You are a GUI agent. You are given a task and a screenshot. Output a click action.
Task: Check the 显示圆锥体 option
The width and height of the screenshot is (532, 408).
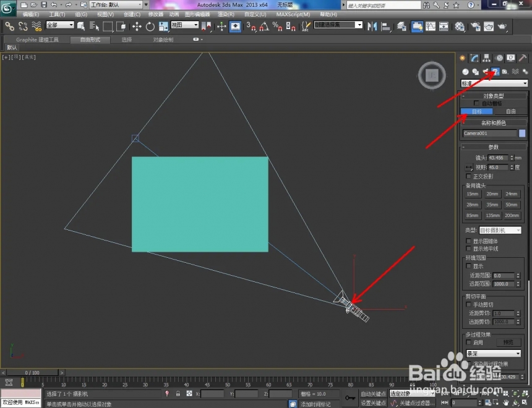coord(468,241)
